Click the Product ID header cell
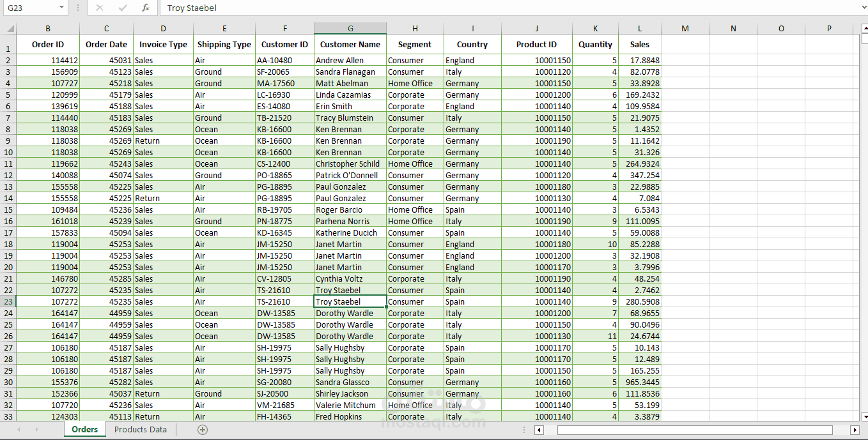The image size is (868, 440). (537, 44)
